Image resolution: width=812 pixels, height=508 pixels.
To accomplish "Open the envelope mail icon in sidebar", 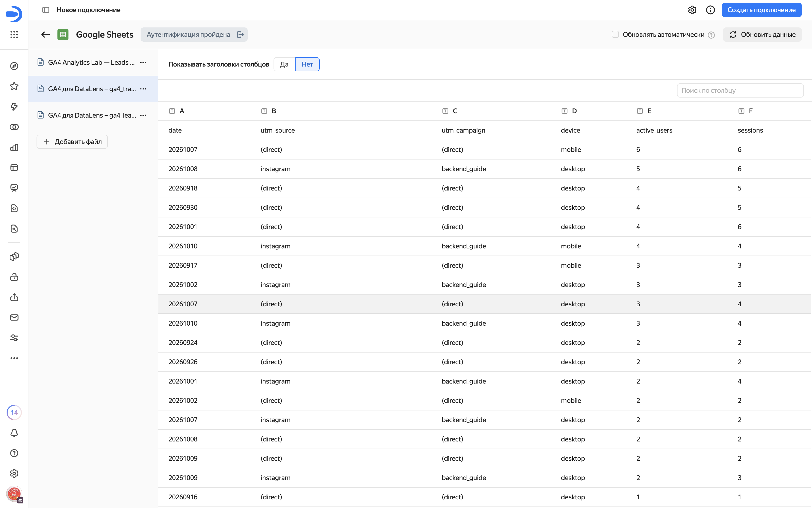I will tap(14, 317).
